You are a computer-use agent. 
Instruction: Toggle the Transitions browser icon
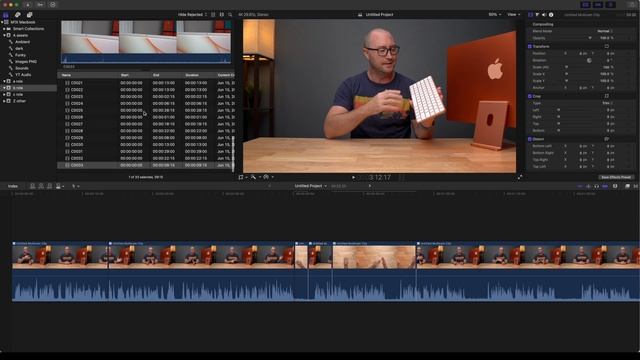coord(636,186)
